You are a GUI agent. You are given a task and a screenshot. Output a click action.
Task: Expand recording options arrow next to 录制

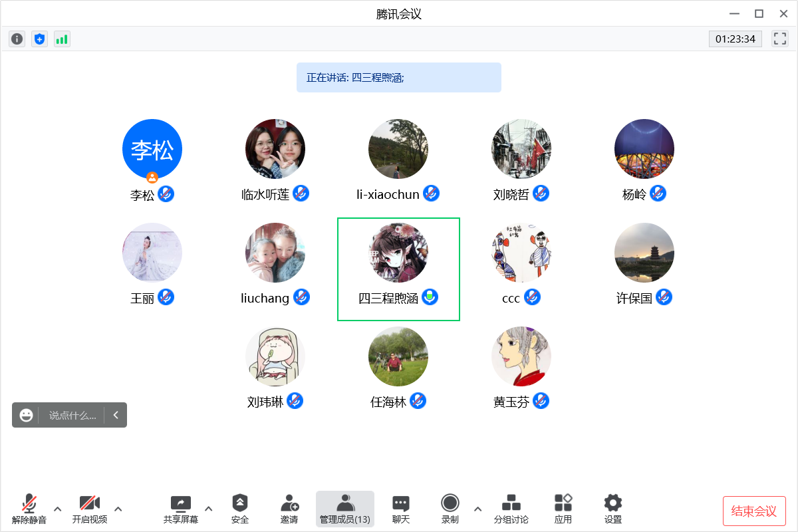[x=477, y=509]
